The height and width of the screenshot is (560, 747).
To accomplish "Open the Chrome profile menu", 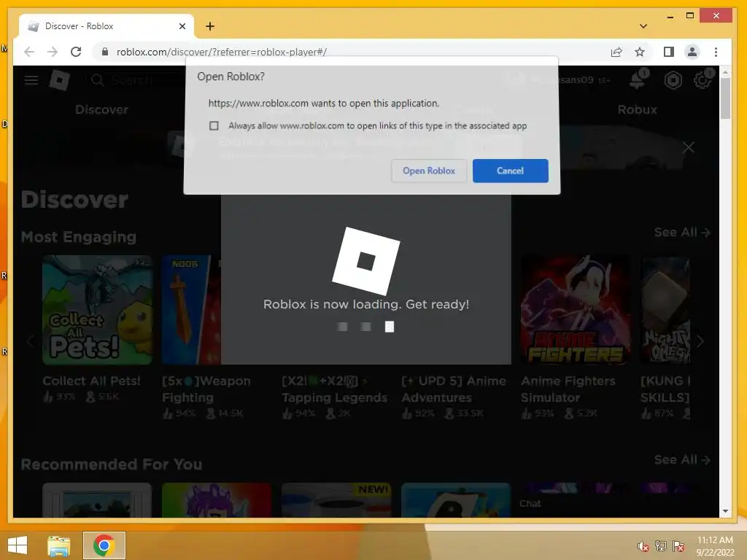I will (x=692, y=52).
